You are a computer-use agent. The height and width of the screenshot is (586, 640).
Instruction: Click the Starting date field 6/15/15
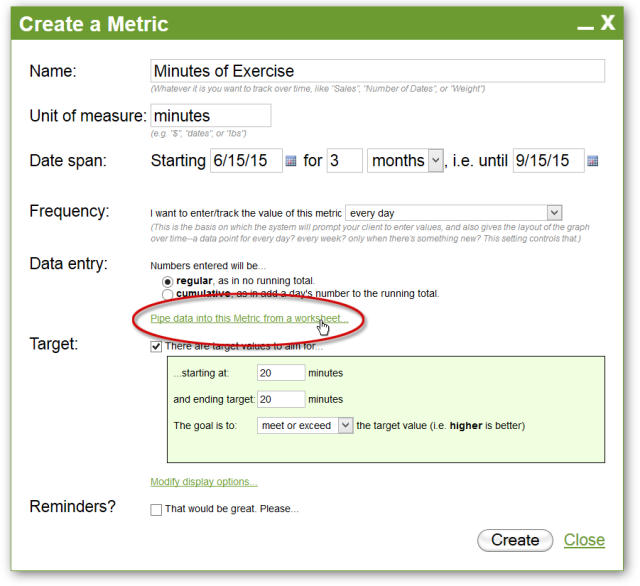[246, 161]
